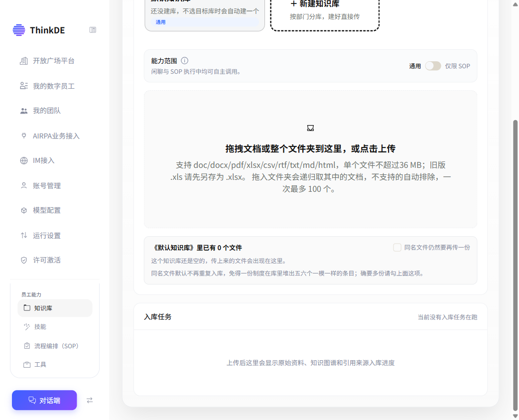519x420 pixels.
Task: Click the swap arrows icon beside 对话端
Action: pos(90,401)
